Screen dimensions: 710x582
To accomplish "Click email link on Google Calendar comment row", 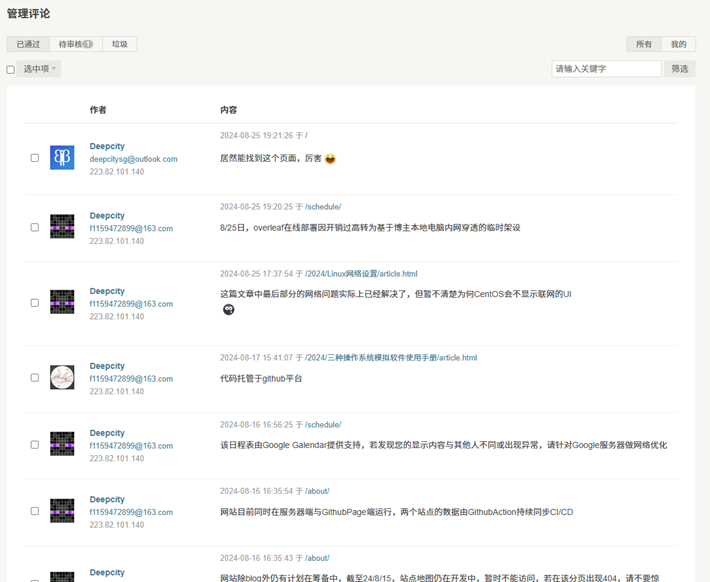I will click(x=131, y=446).
